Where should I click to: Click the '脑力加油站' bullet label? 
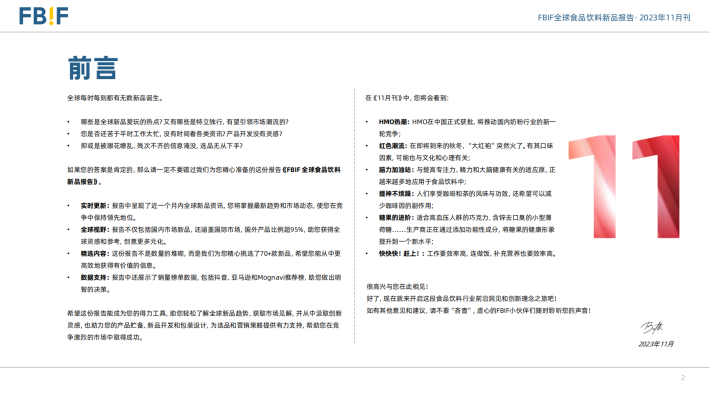point(396,170)
